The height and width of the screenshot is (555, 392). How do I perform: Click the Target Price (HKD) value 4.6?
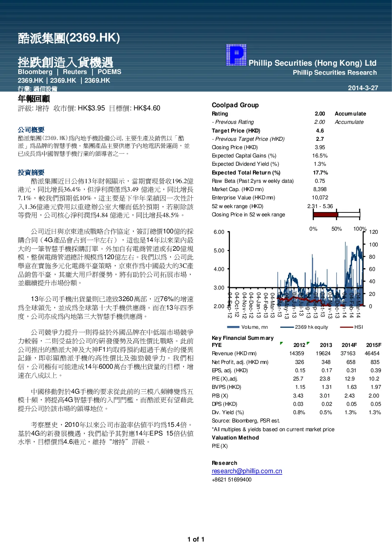tap(320, 131)
